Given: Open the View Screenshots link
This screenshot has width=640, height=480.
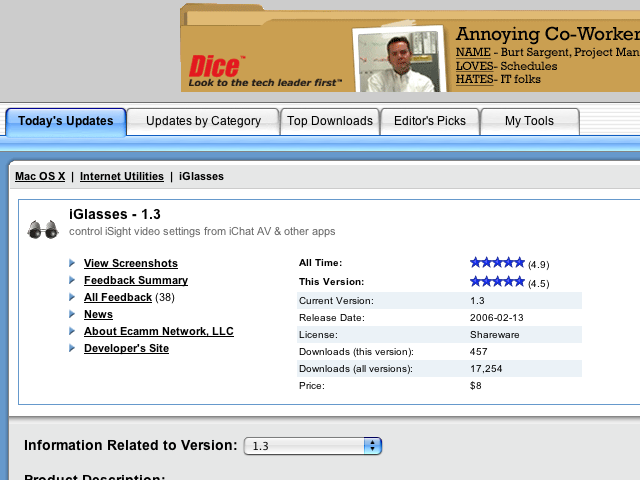Looking at the screenshot, I should tap(131, 263).
